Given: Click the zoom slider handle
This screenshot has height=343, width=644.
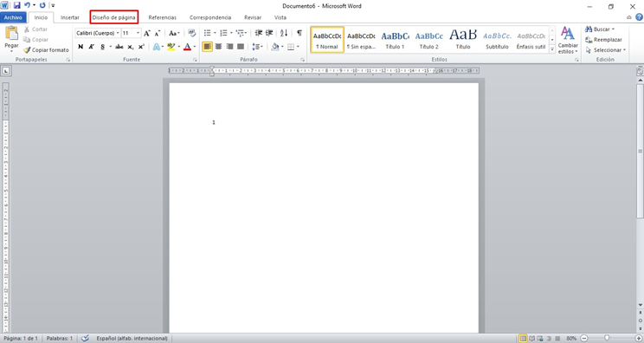Looking at the screenshot, I should (x=607, y=339).
